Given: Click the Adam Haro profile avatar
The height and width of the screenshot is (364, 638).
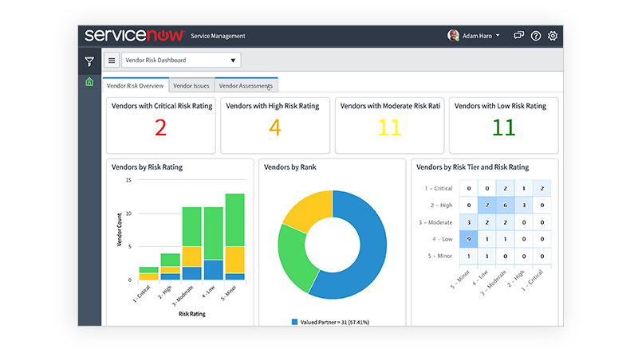Looking at the screenshot, I should [x=453, y=36].
